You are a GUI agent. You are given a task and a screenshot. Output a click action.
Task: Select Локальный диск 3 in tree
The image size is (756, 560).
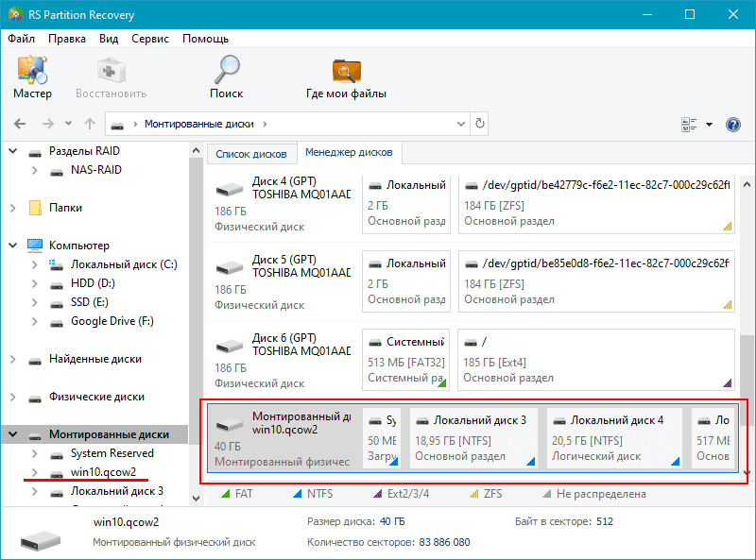(116, 491)
